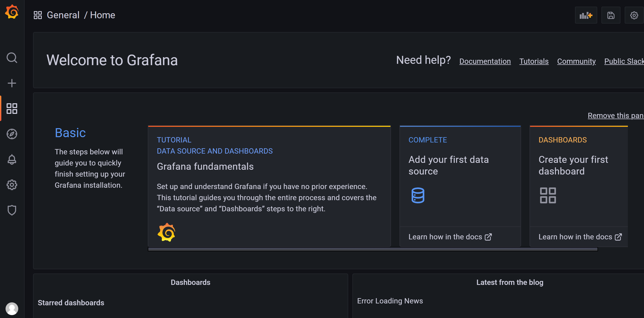
Task: Open the Dashboards four-squares sidebar icon
Action: pos(12,109)
